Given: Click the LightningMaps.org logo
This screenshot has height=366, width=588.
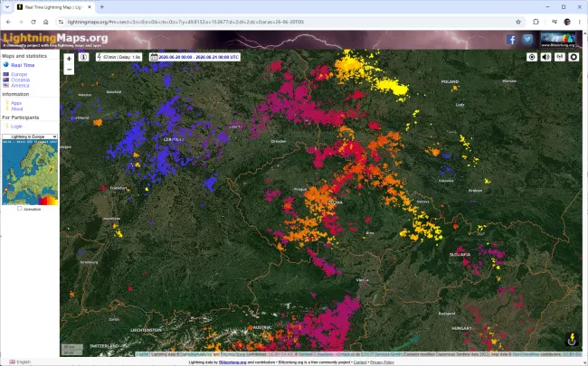Looking at the screenshot, I should coord(55,38).
